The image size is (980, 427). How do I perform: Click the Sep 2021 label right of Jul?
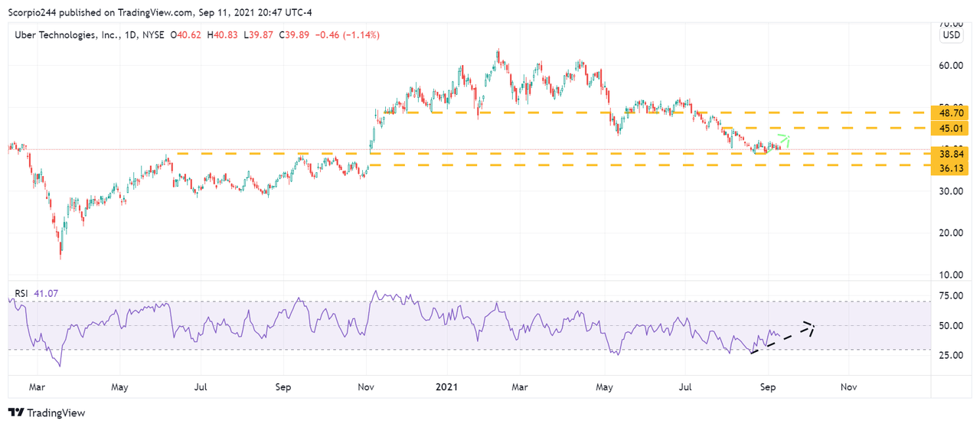coord(767,387)
